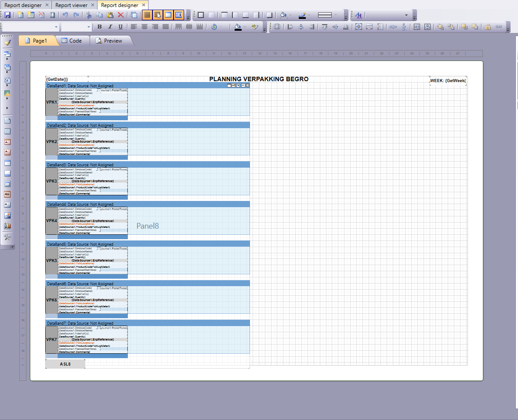This screenshot has width=518, height=420.
Task: Expand Components category in toolbox
Action: (7, 81)
